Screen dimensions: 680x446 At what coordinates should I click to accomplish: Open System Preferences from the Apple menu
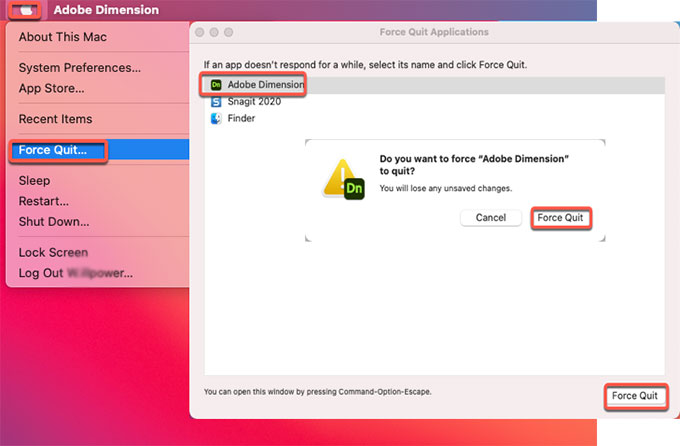click(x=79, y=68)
